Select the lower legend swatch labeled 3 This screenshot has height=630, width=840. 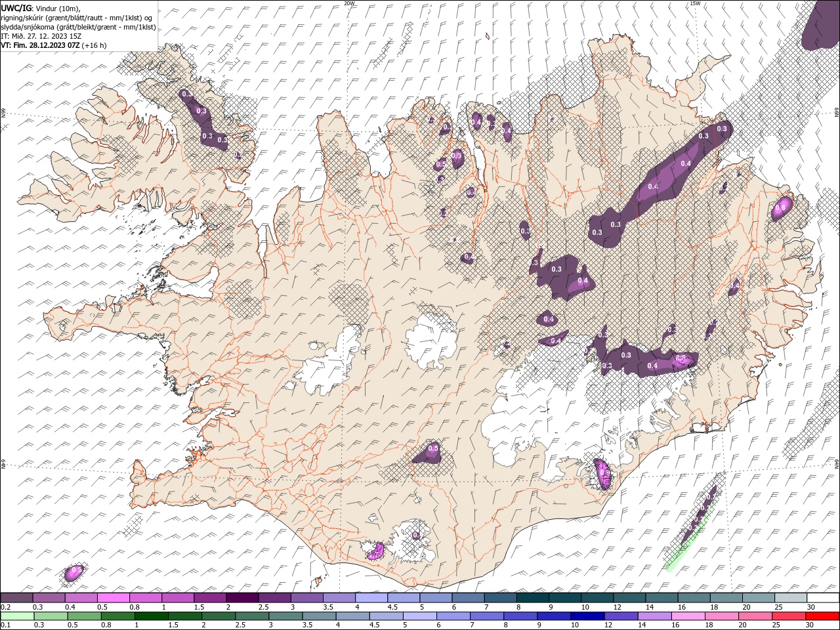coord(285,616)
